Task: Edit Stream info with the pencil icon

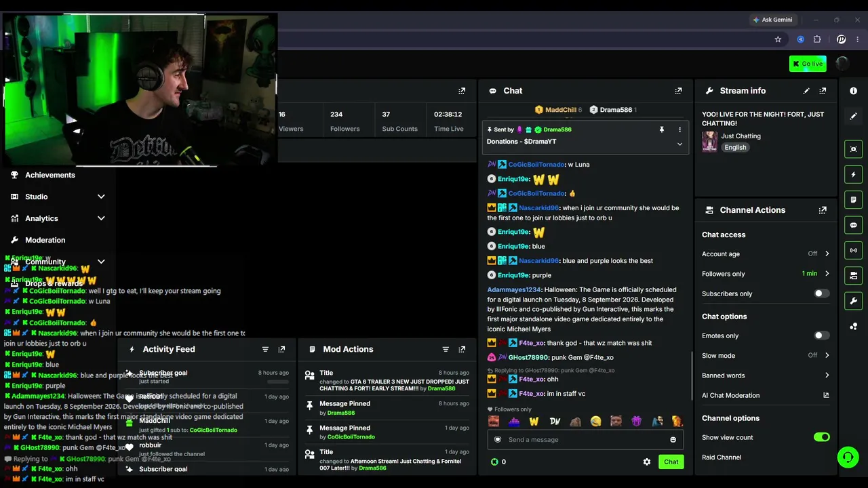Action: pos(806,91)
